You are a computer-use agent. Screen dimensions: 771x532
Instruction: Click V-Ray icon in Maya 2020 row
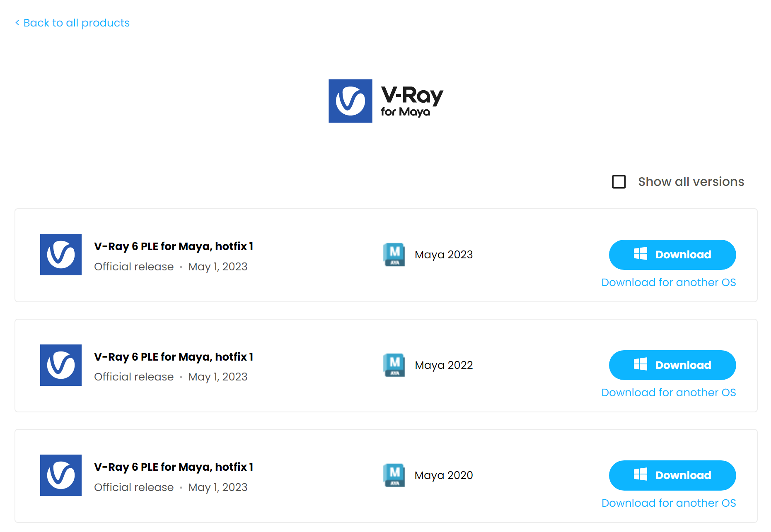pos(61,475)
